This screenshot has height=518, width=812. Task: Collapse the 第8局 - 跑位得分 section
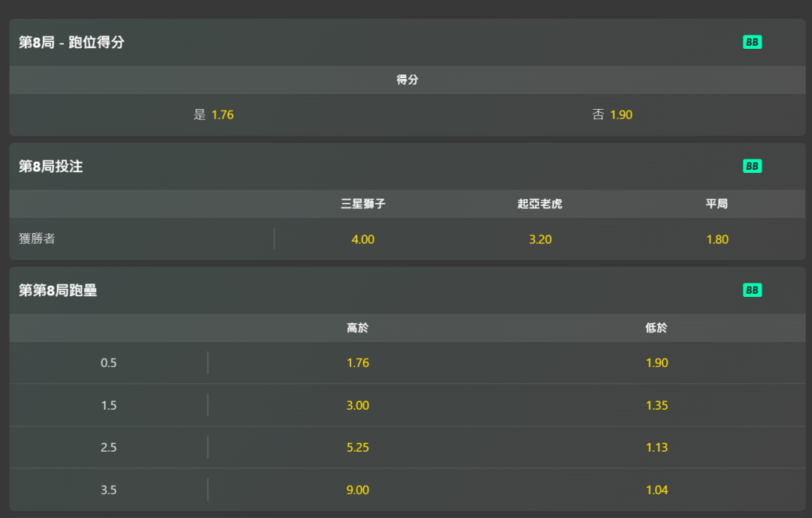407,42
